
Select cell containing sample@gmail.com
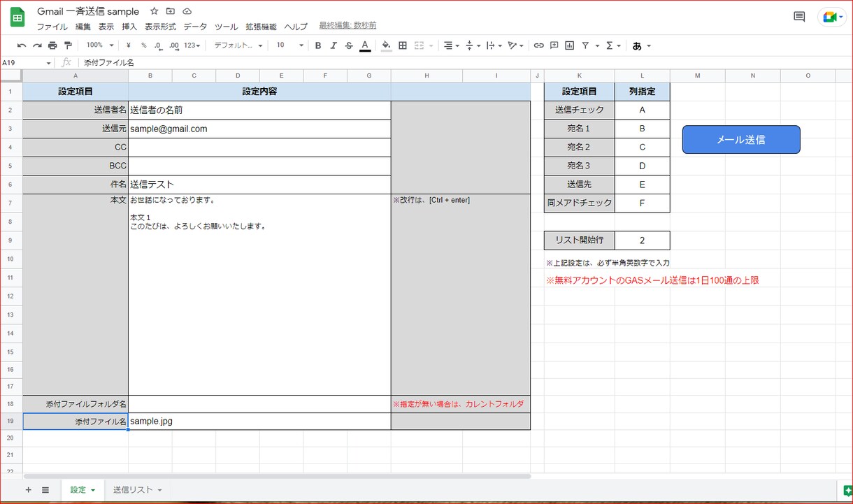pyautogui.click(x=259, y=129)
